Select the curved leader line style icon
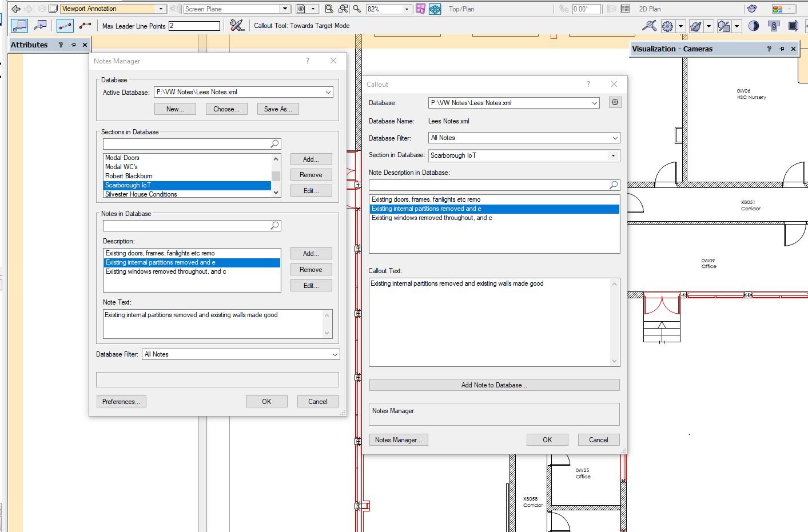808x532 pixels. pos(85,25)
